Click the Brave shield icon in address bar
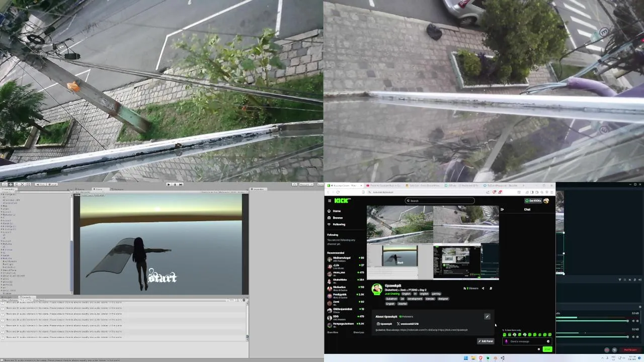 pyautogui.click(x=494, y=192)
